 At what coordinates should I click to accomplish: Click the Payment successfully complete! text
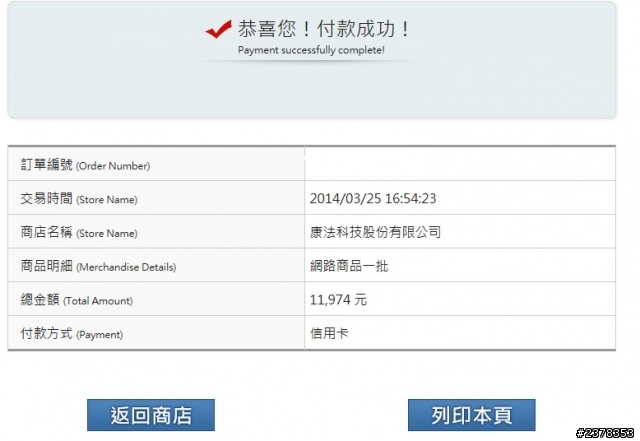(311, 50)
